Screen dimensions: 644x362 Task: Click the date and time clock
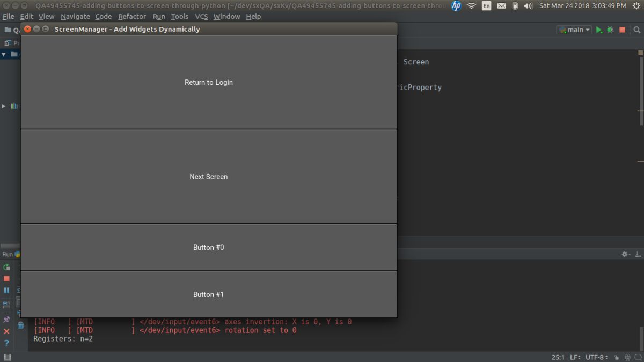582,6
